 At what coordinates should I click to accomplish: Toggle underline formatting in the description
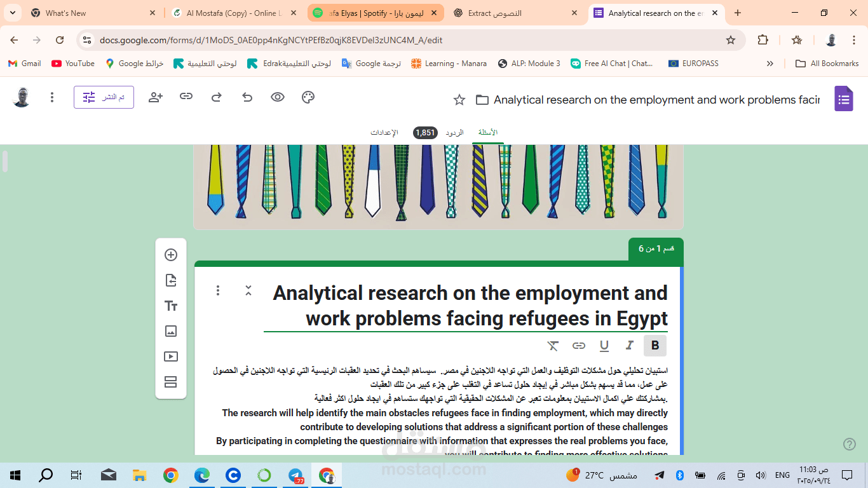click(604, 346)
